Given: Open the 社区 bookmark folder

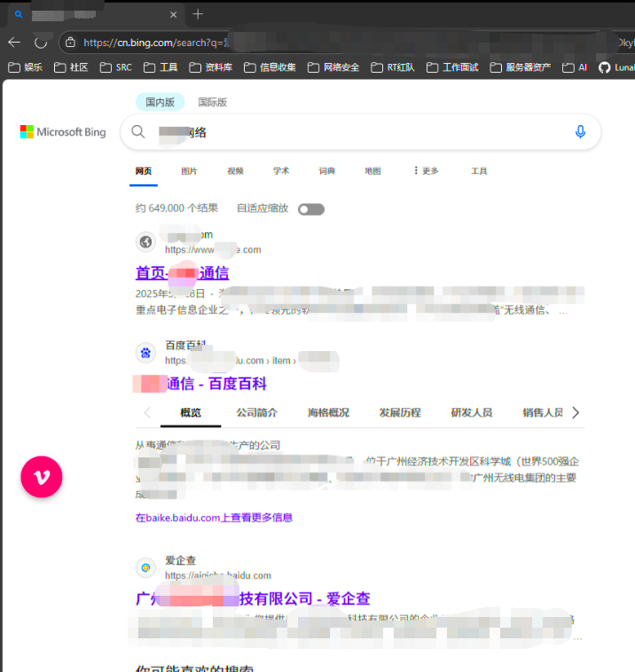Looking at the screenshot, I should (71, 67).
